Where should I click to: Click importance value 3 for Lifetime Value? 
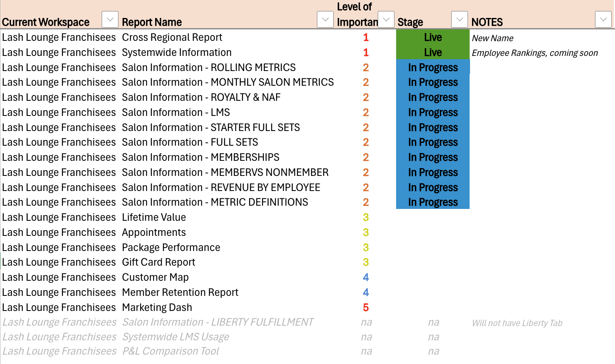pyautogui.click(x=366, y=218)
